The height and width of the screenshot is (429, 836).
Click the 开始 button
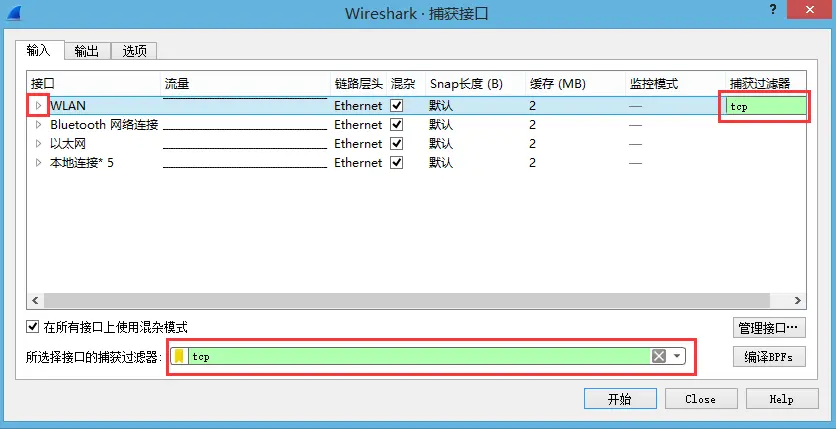(620, 399)
